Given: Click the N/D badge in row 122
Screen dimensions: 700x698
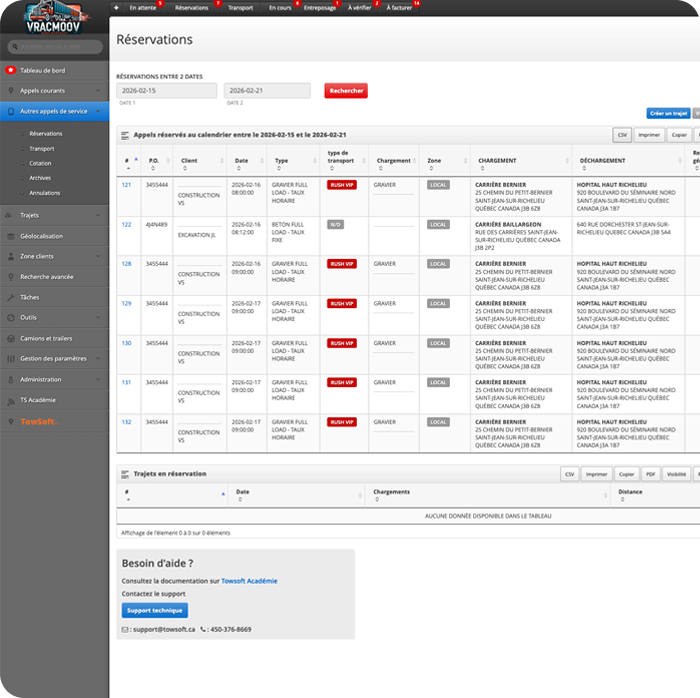Looking at the screenshot, I should coord(335,224).
